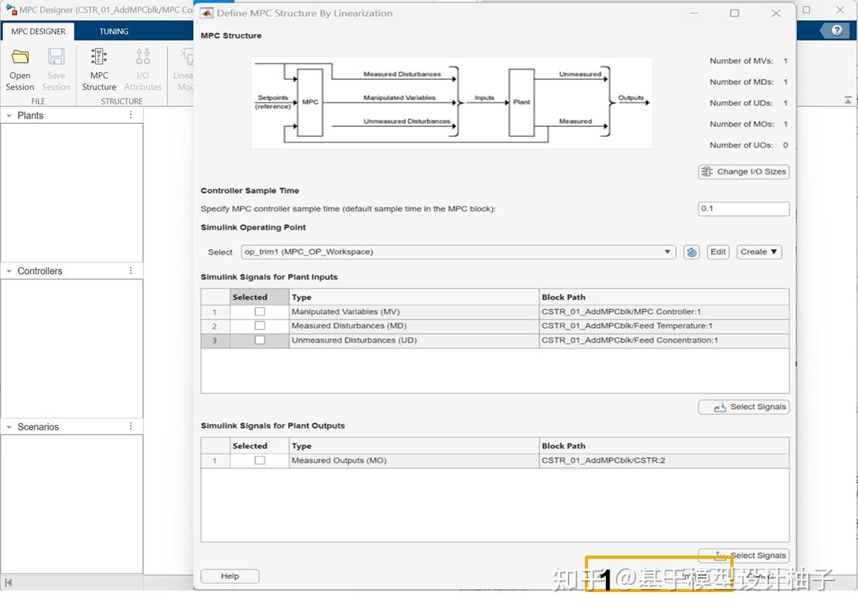Click Select Signals for plant inputs
858x616 pixels.
coord(743,406)
